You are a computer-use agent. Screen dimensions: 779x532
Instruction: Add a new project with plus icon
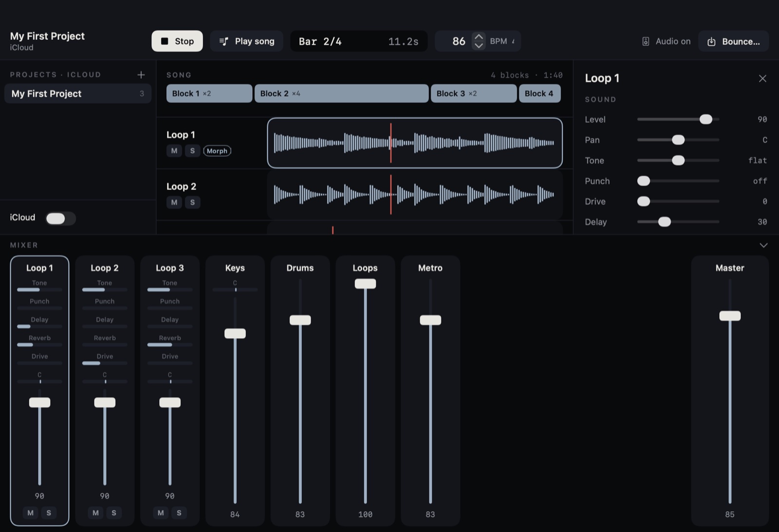[x=141, y=74]
